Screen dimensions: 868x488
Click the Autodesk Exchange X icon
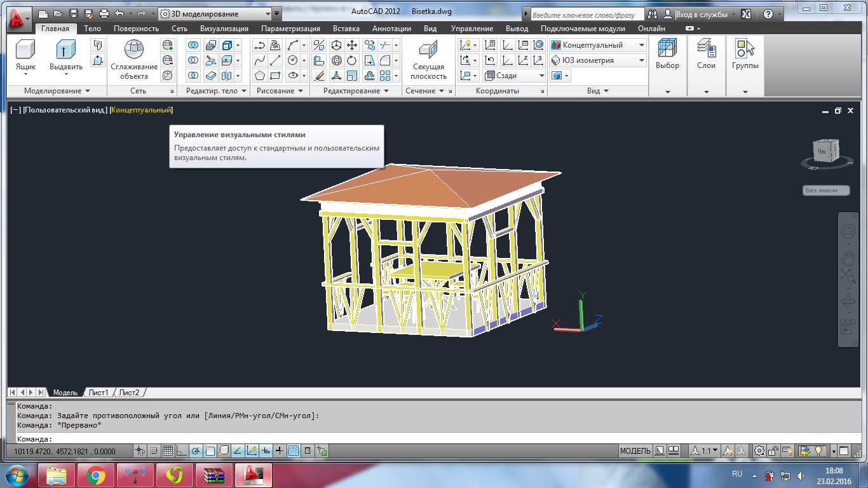click(x=747, y=14)
